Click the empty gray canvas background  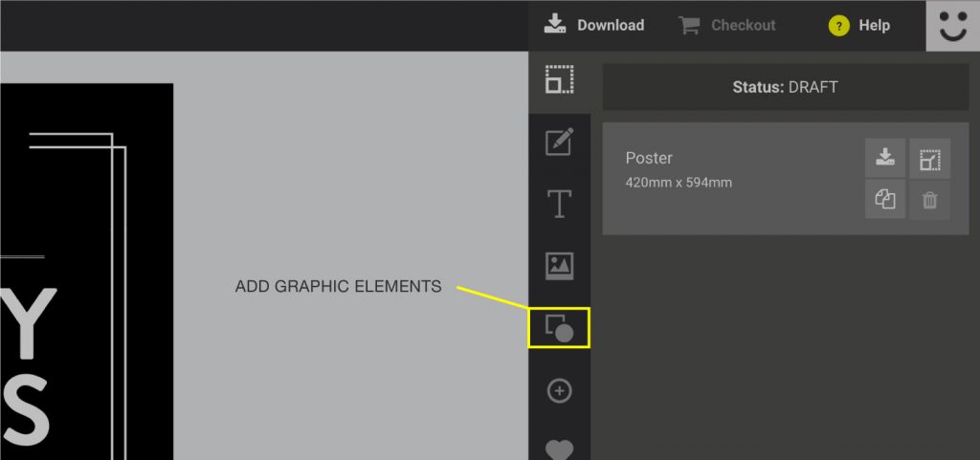coord(345,172)
